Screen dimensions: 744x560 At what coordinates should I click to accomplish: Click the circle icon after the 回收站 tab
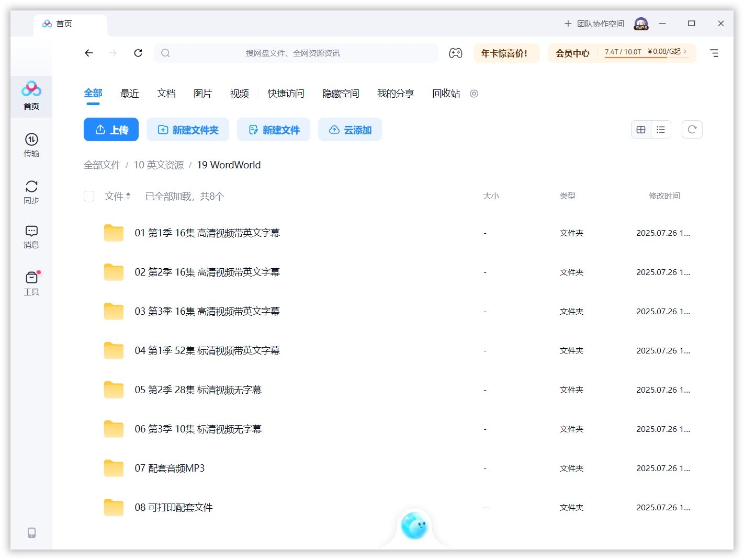(x=474, y=94)
